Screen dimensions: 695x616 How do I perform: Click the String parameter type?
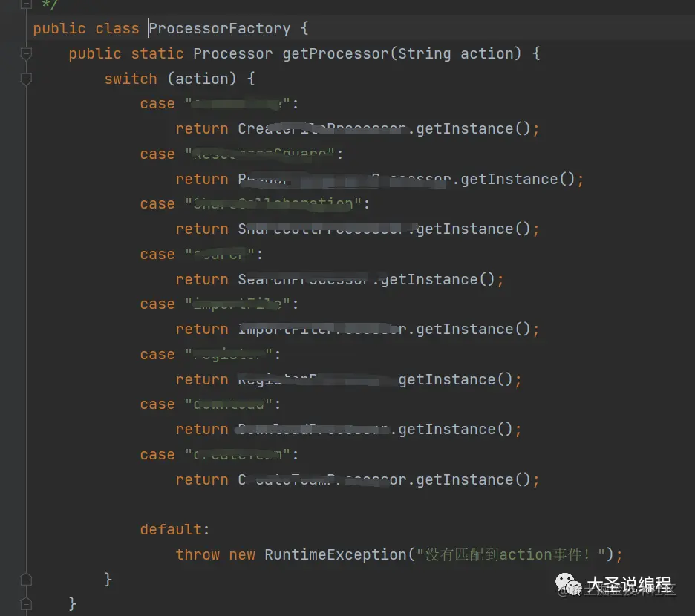424,53
